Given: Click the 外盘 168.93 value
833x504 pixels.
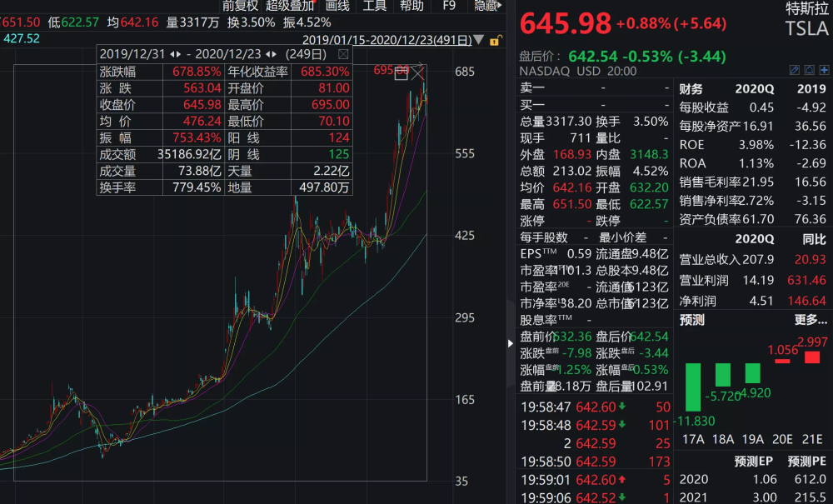Looking at the screenshot, I should pyautogui.click(x=571, y=155).
